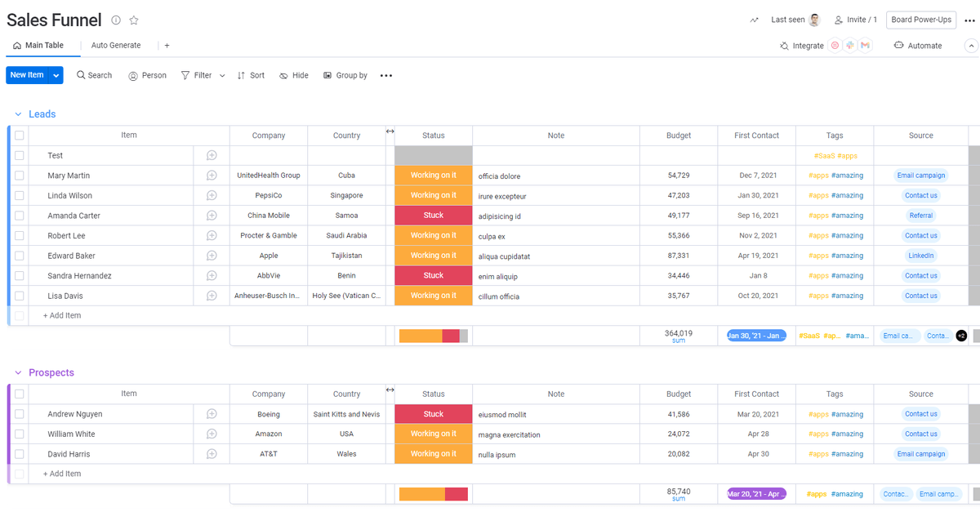Collapse the Leads group

point(18,114)
